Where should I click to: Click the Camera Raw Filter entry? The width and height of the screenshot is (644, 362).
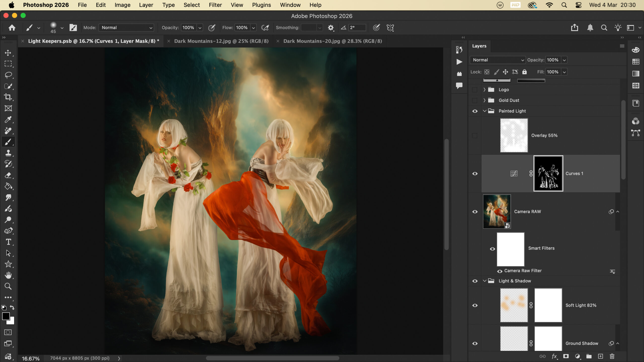point(523,271)
